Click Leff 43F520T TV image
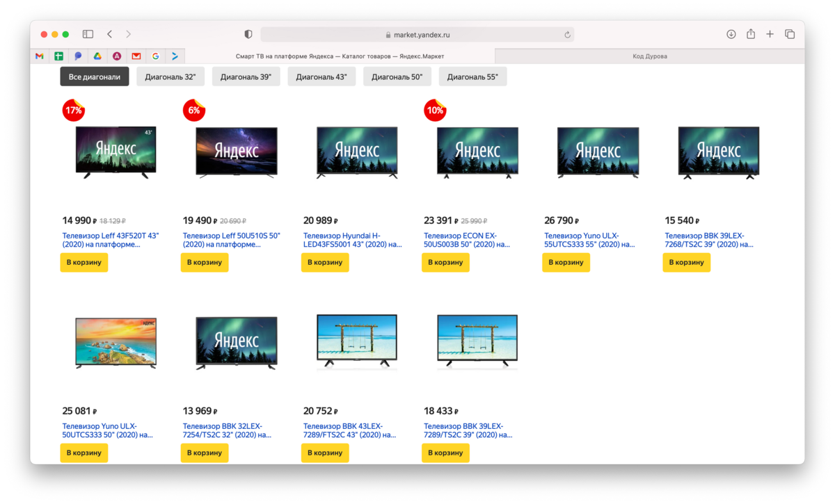 (116, 153)
